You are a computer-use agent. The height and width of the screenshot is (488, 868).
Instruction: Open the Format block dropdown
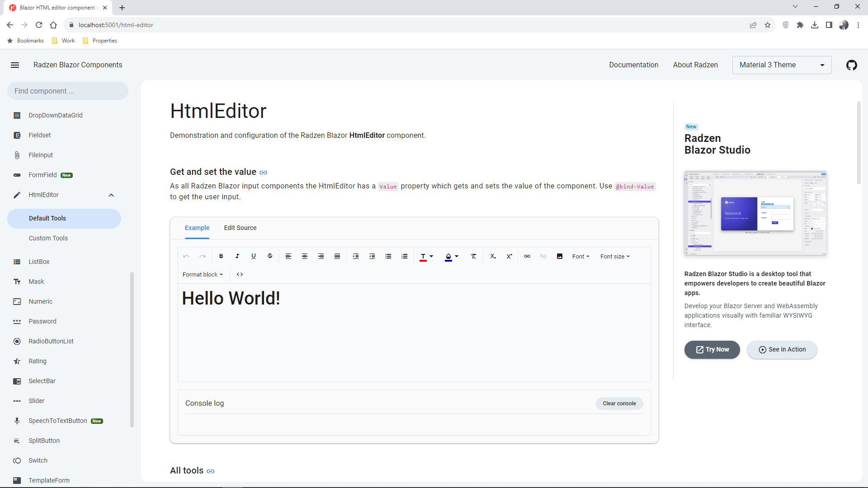click(x=203, y=274)
